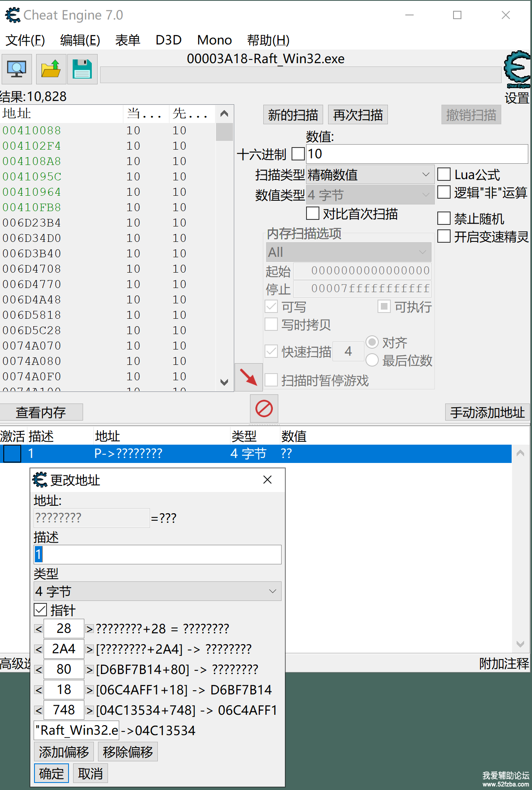Click right arrow stepper for offset 18

(89, 690)
